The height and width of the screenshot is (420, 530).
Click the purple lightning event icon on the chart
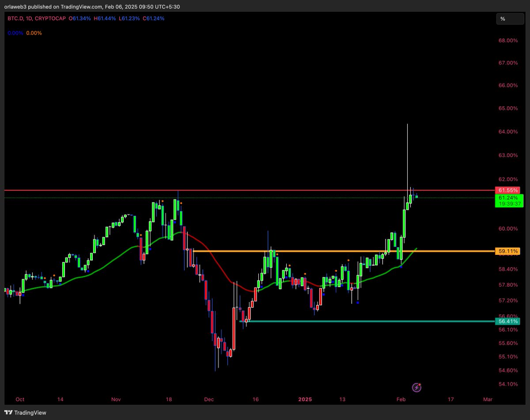pos(416,387)
